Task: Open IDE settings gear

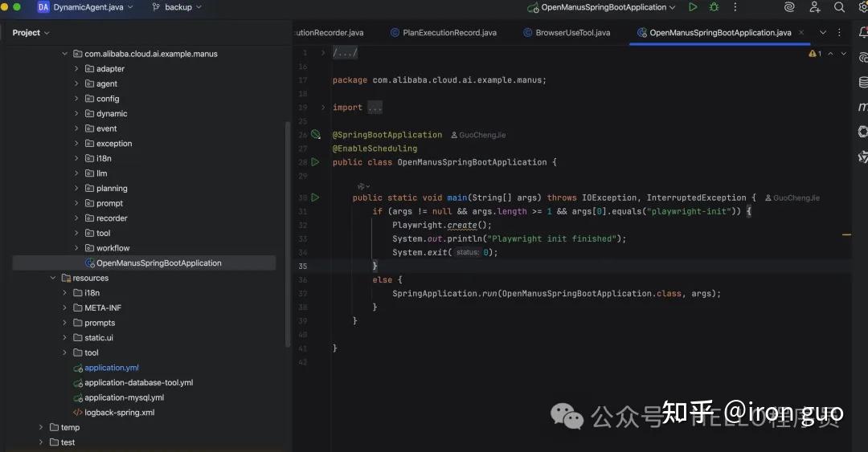Action: [864, 7]
